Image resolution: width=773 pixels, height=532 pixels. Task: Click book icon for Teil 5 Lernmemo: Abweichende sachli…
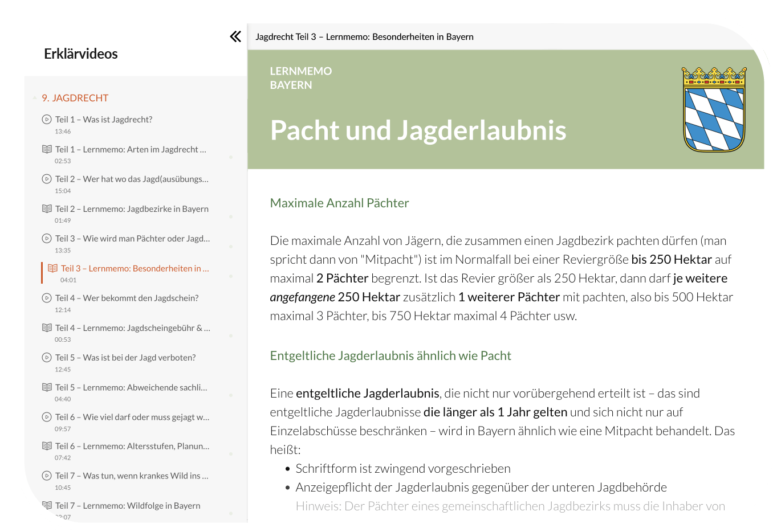[47, 387]
